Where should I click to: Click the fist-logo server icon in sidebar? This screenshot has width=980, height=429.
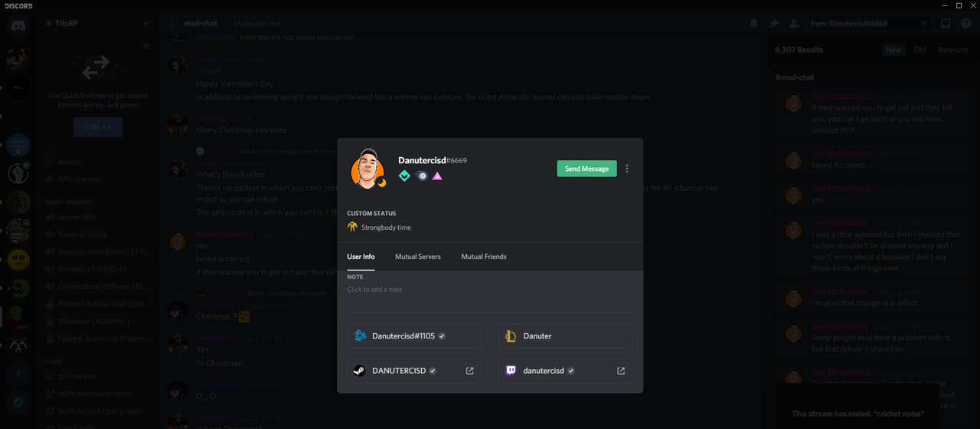18,173
